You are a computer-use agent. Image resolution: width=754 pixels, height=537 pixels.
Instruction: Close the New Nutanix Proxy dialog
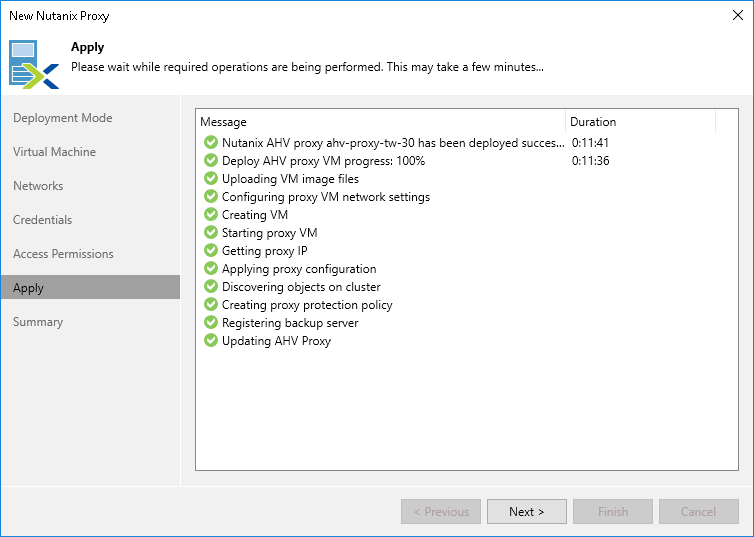tap(738, 15)
